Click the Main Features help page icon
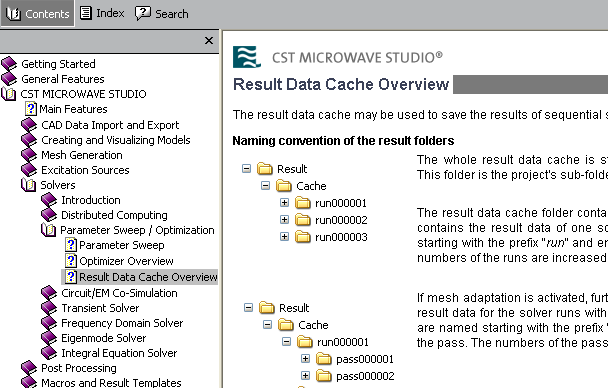The height and width of the screenshot is (388, 608). click(31, 109)
